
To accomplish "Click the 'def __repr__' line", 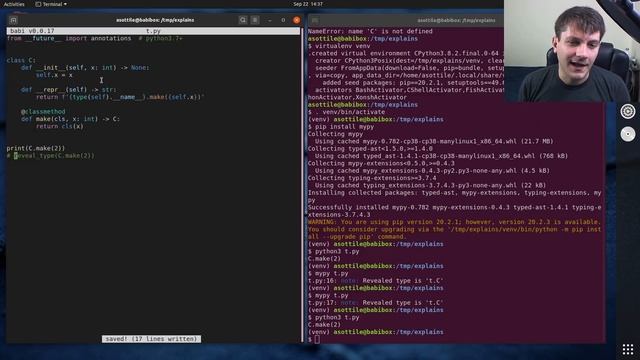I will pyautogui.click(x=69, y=90).
